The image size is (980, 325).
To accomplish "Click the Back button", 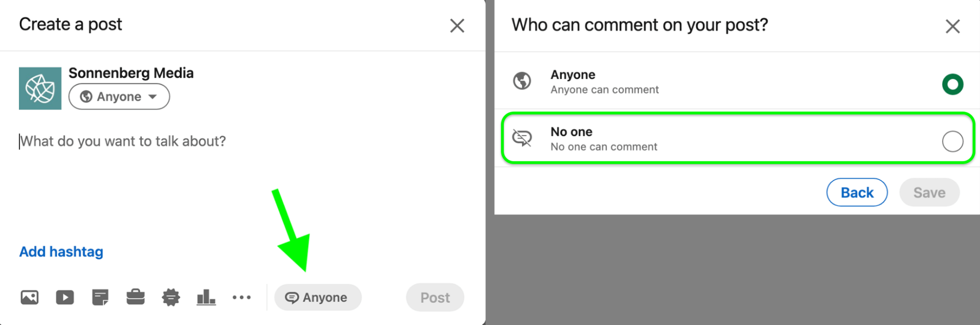I will coord(857,192).
